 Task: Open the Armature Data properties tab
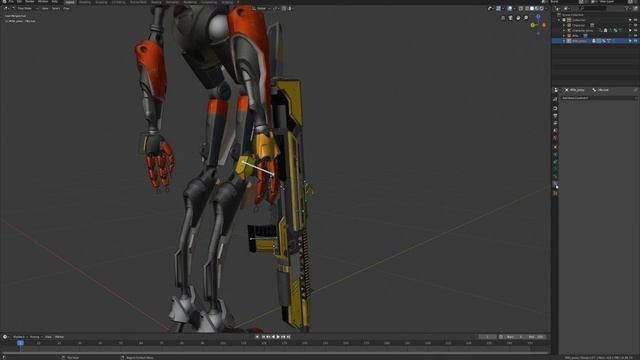click(x=555, y=169)
